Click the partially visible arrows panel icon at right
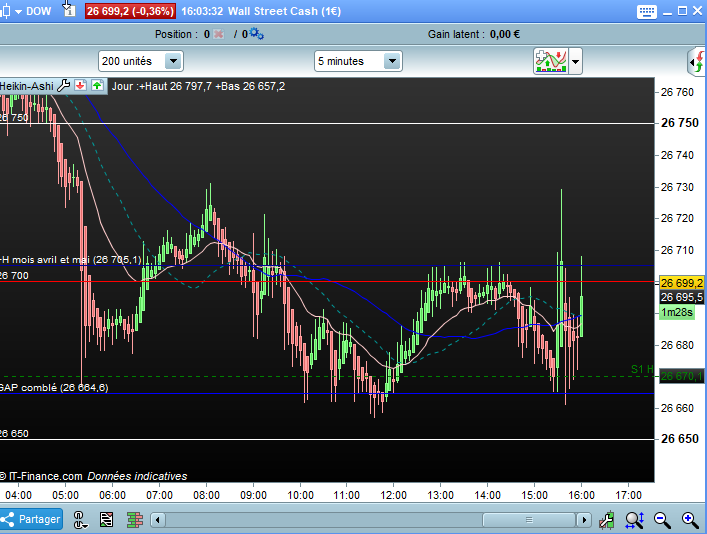 coord(697,61)
